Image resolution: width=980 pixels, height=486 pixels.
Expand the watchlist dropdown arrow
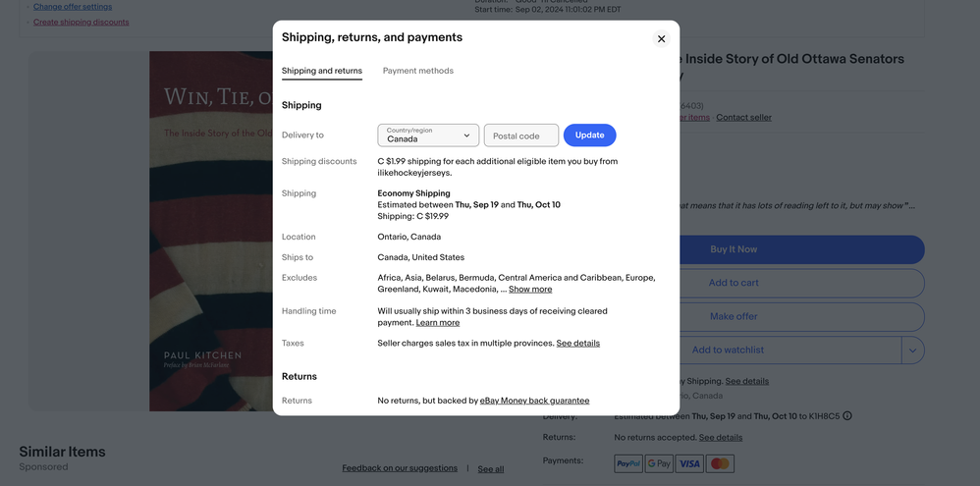click(x=912, y=351)
